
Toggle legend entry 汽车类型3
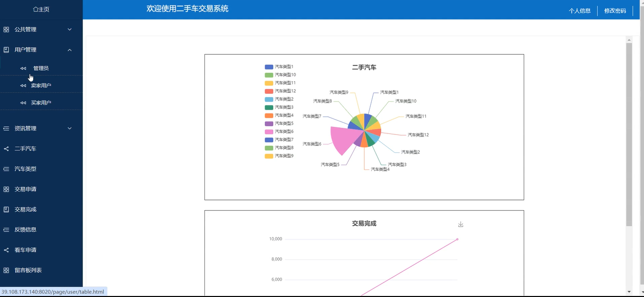[279, 107]
